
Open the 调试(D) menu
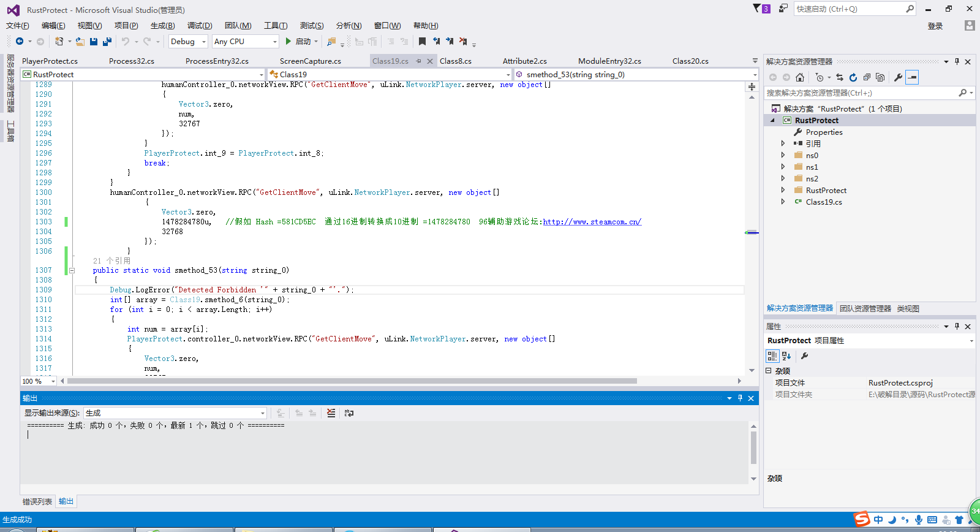pyautogui.click(x=200, y=26)
